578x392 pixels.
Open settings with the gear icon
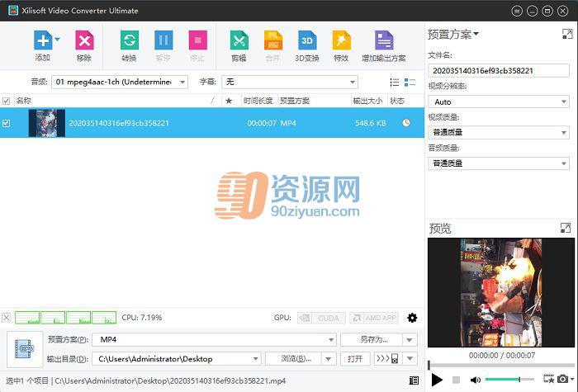(x=412, y=318)
